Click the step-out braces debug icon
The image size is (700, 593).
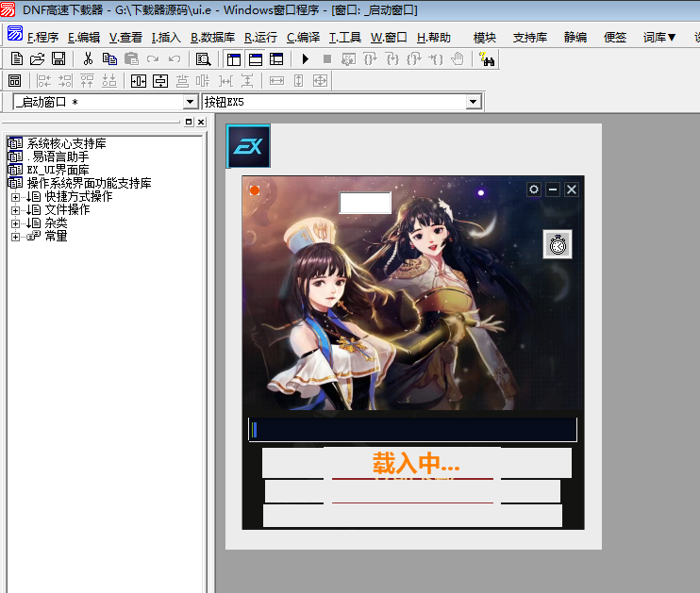(x=414, y=58)
